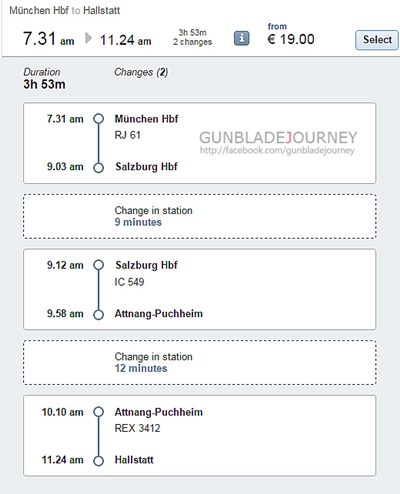
Task: Click the München Hbf to Hallstatt heading
Action: coord(65,10)
